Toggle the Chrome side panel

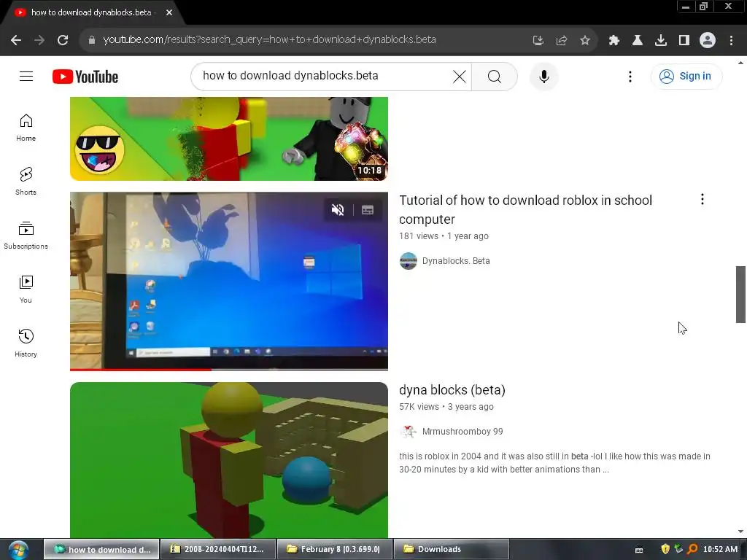pyautogui.click(x=684, y=41)
